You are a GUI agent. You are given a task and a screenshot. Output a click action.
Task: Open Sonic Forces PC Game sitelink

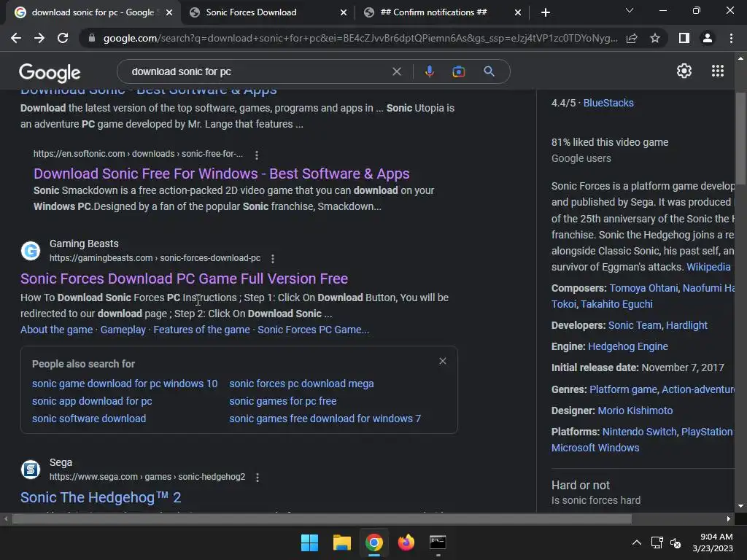(314, 330)
